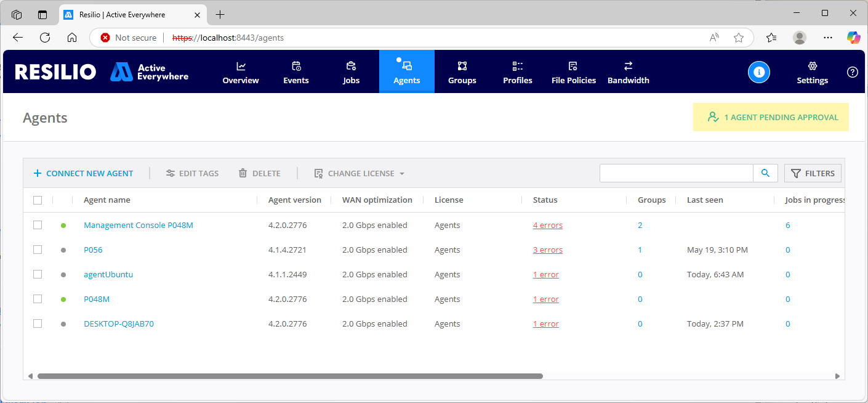The width and height of the screenshot is (868, 403).
Task: Switch to the Jobs tab
Action: (x=351, y=72)
